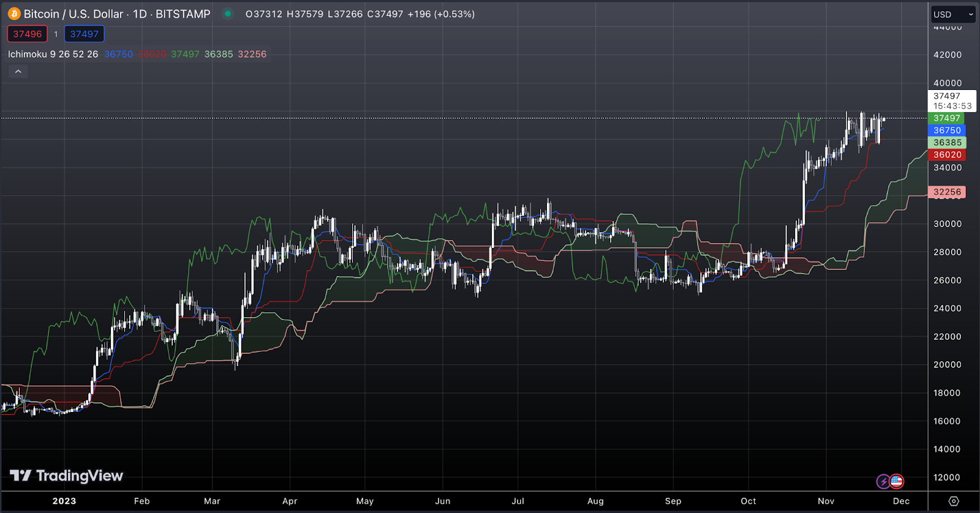Collapse the indicator legend with the chevron
Screen dimensions: 980x513
coord(18,72)
